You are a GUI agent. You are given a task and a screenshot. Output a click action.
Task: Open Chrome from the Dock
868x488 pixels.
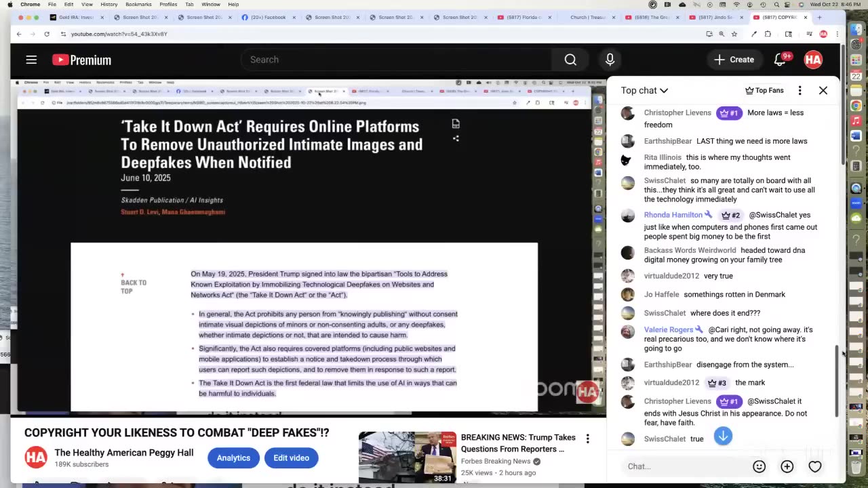point(856,106)
